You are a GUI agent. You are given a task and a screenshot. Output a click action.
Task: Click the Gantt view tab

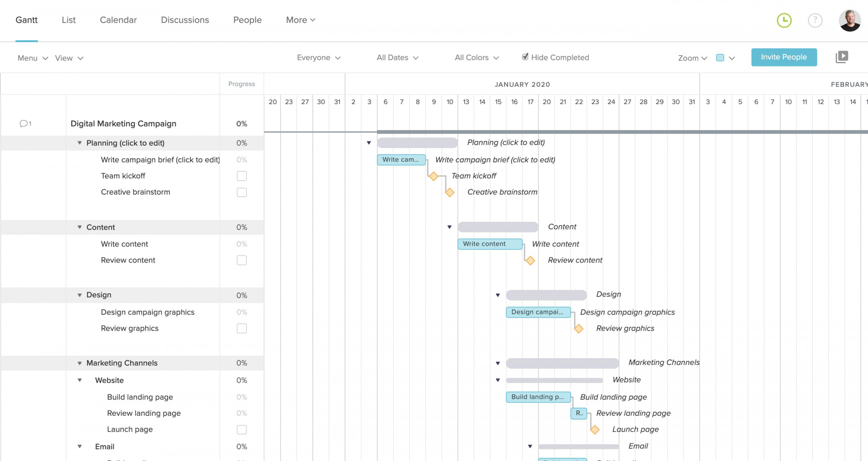point(27,20)
